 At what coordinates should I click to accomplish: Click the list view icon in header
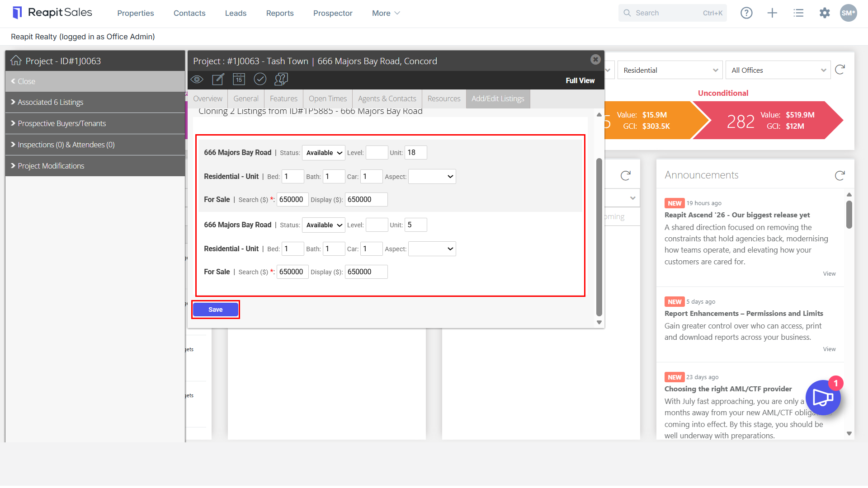798,13
